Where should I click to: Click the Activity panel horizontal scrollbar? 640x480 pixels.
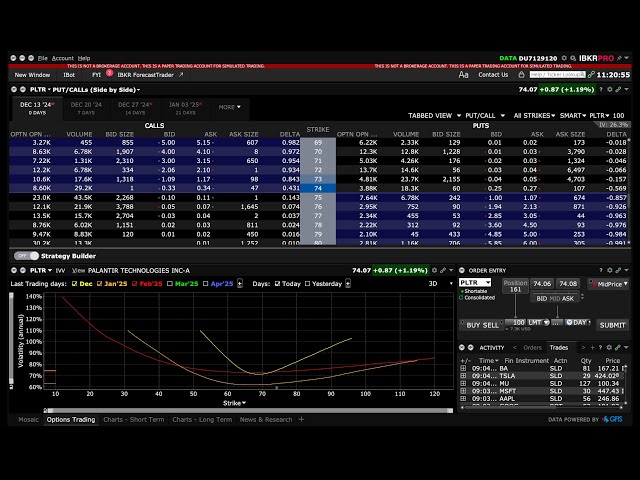542,407
